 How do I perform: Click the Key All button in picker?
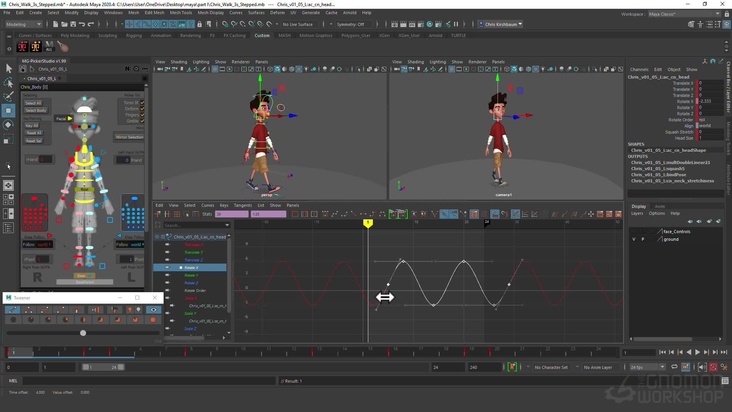click(32, 126)
